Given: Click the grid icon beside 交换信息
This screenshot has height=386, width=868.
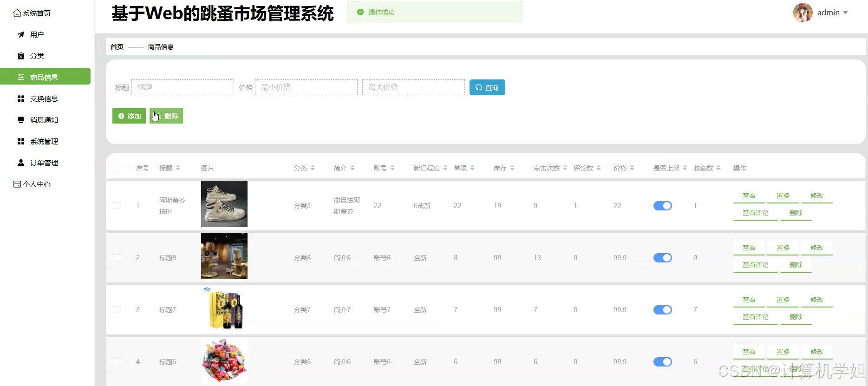Looking at the screenshot, I should (21, 99).
